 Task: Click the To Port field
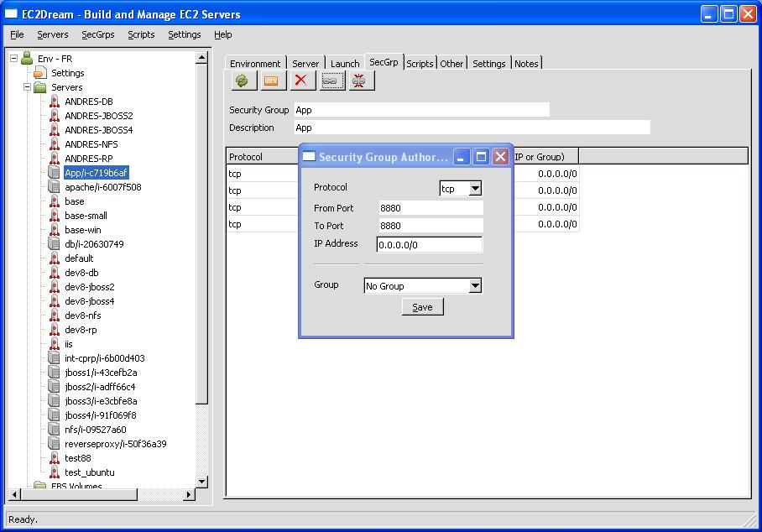click(431, 226)
